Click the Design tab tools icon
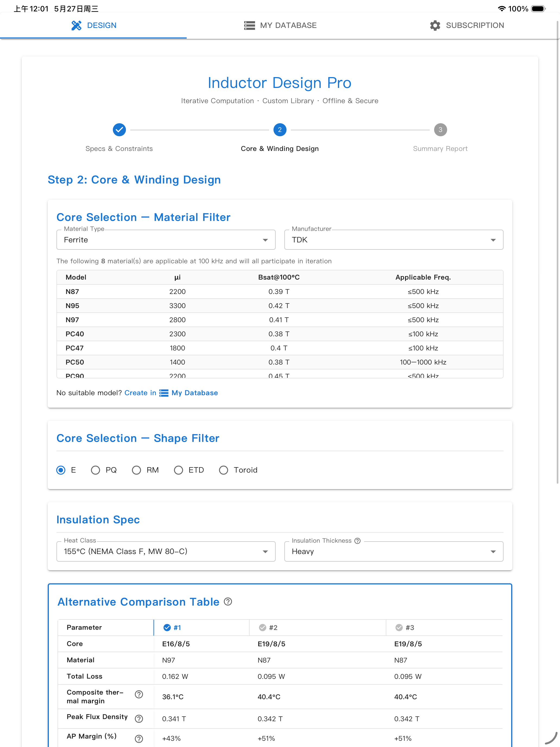 (76, 25)
